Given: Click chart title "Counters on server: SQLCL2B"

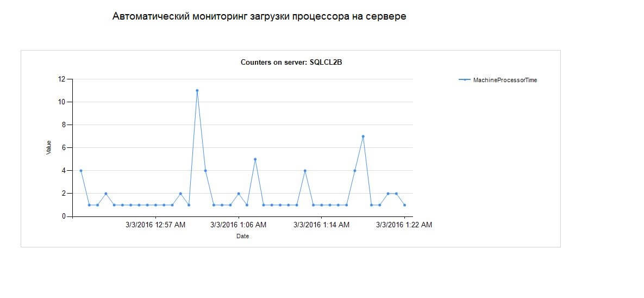Looking at the screenshot, I should click(291, 63).
